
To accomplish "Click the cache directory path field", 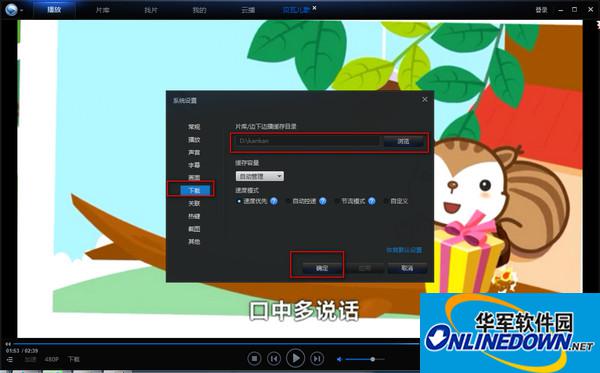I will pyautogui.click(x=308, y=141).
